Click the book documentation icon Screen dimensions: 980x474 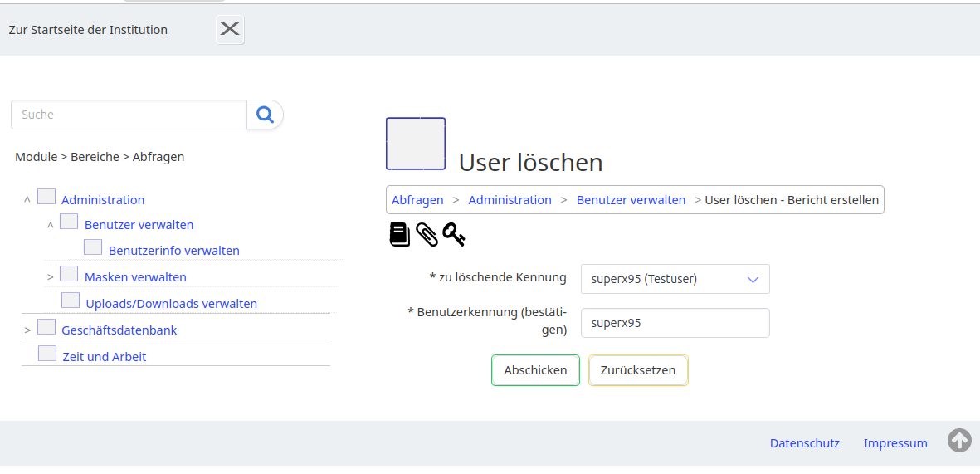click(400, 235)
